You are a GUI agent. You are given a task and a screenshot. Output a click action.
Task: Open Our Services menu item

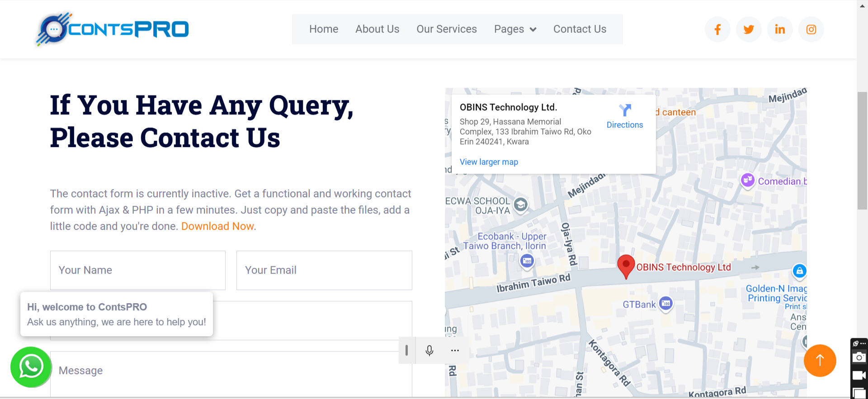click(x=447, y=29)
